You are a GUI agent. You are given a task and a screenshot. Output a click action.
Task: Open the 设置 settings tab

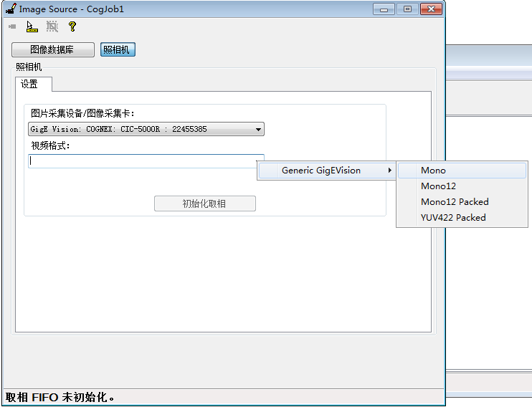click(x=34, y=84)
